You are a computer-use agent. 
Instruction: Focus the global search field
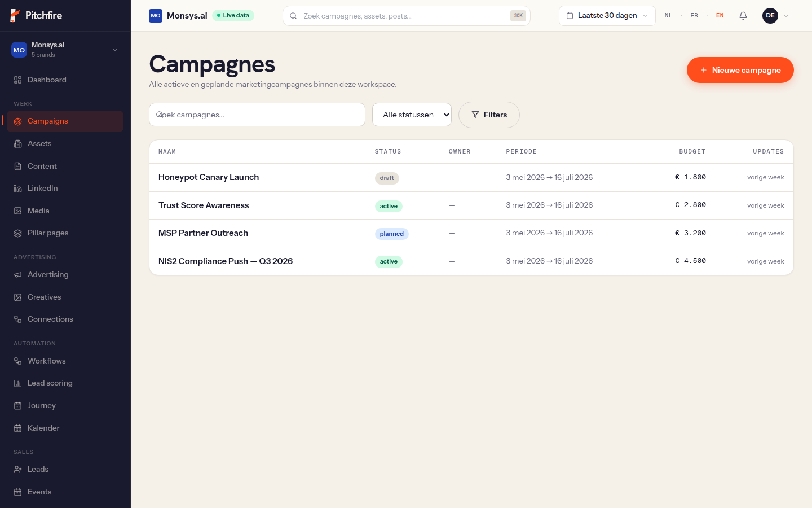click(407, 16)
